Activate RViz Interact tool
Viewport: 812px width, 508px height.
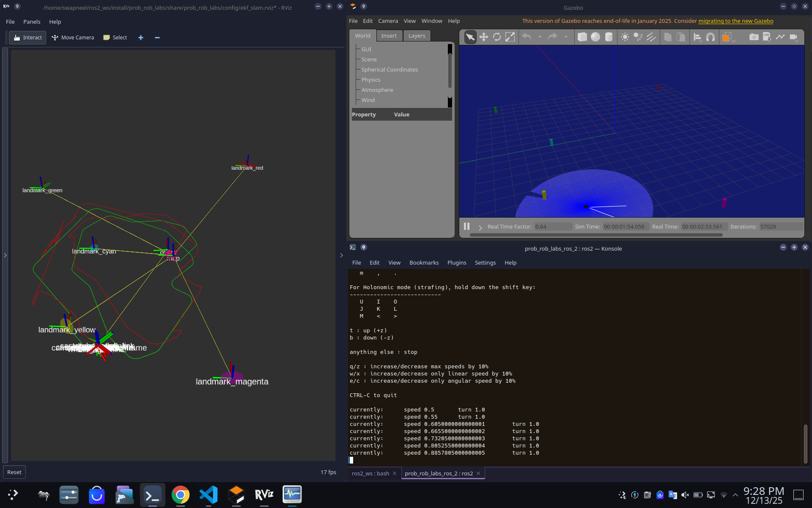click(28, 38)
